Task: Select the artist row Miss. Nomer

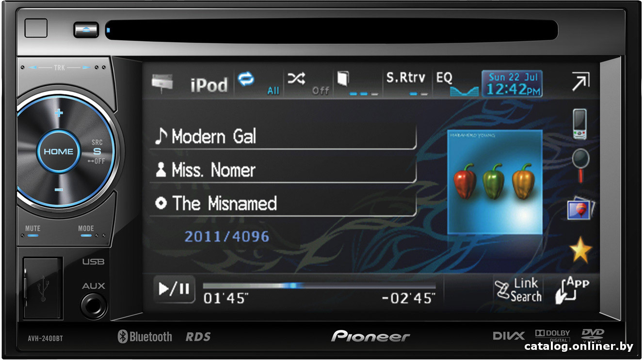Action: point(283,170)
